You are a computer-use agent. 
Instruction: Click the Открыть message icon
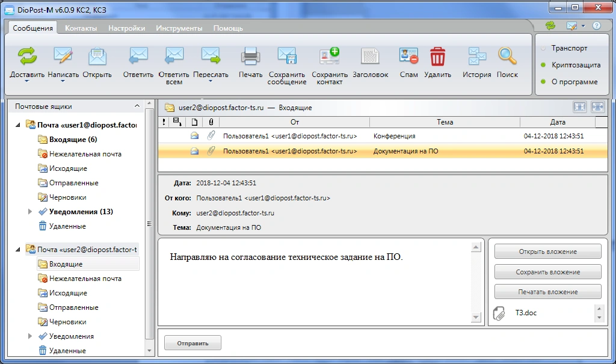97,56
